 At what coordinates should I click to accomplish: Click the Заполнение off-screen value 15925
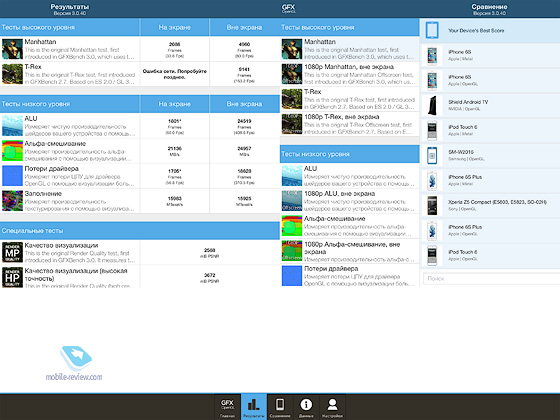tap(244, 201)
